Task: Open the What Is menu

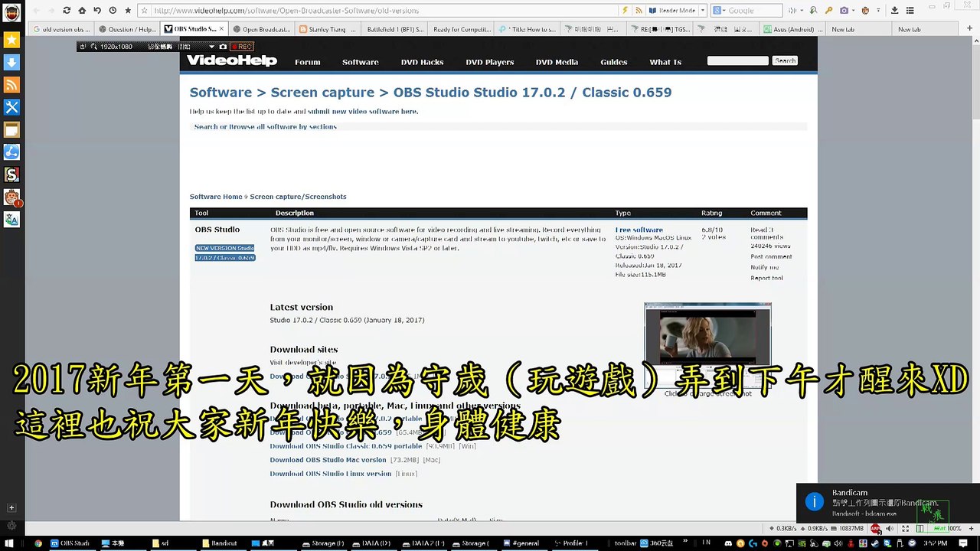Action: pyautogui.click(x=665, y=62)
